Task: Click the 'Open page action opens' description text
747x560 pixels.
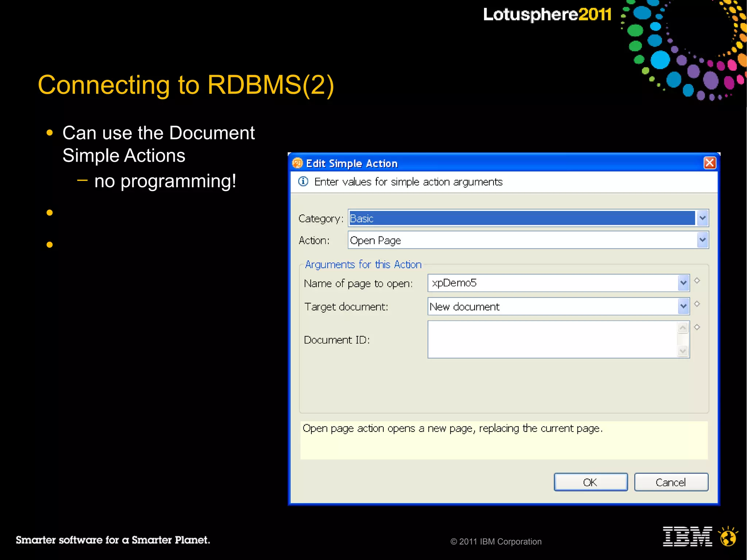Action: pyautogui.click(x=452, y=428)
